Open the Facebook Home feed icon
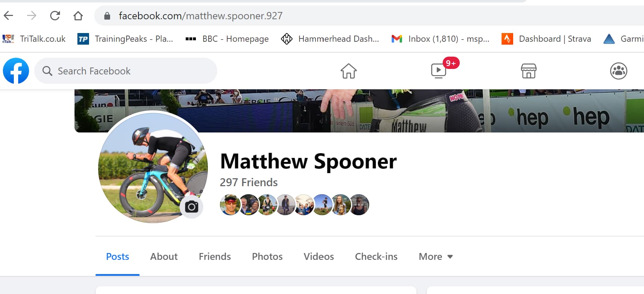644x294 pixels. click(x=349, y=71)
